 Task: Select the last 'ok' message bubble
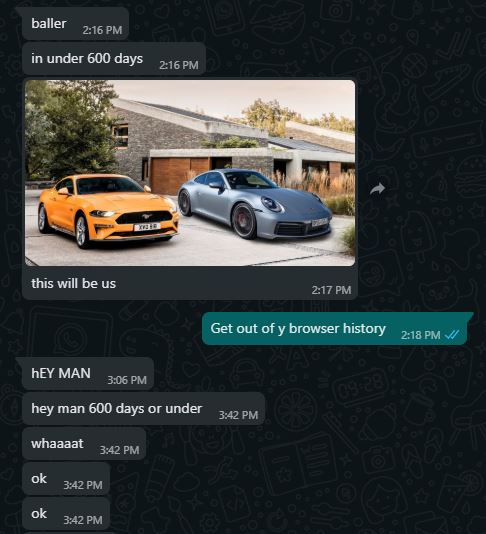(x=66, y=514)
